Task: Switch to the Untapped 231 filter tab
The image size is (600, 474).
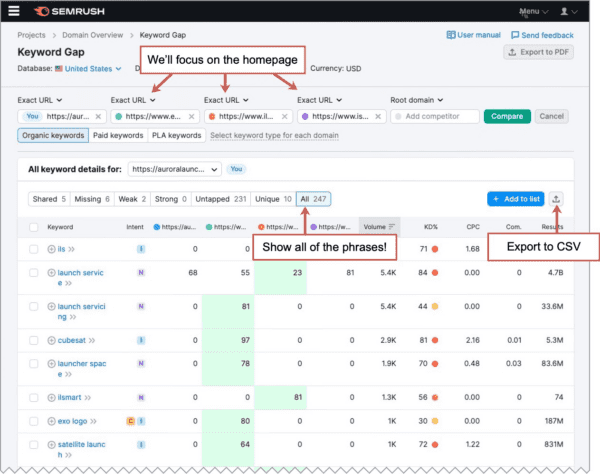Action: coord(221,199)
